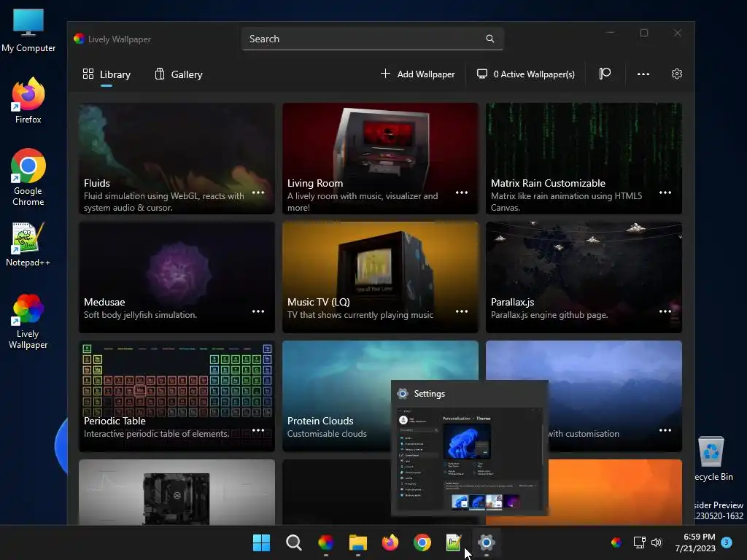Open notification center badge
Screen dimensions: 747x560
pos(727,542)
